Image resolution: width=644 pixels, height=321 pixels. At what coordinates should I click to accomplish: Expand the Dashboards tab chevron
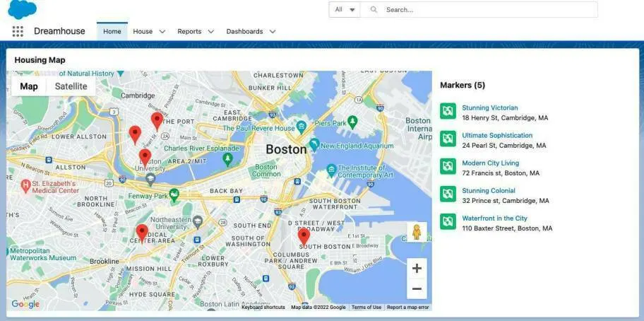[x=273, y=32]
